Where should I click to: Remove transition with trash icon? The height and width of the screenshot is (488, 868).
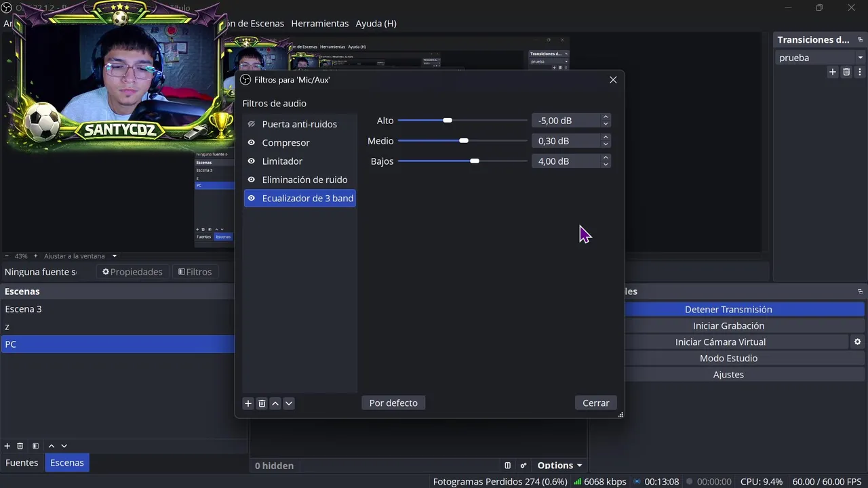click(x=846, y=72)
